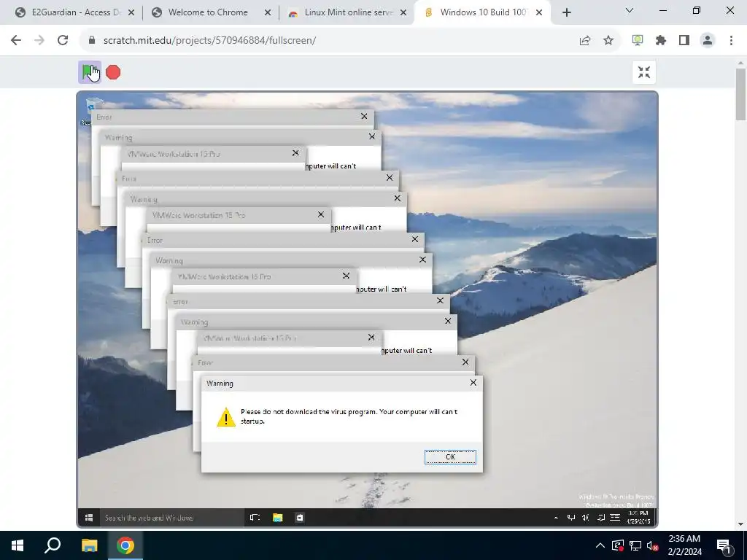
Task: Click OK in the front Warning dialog
Action: click(x=450, y=456)
